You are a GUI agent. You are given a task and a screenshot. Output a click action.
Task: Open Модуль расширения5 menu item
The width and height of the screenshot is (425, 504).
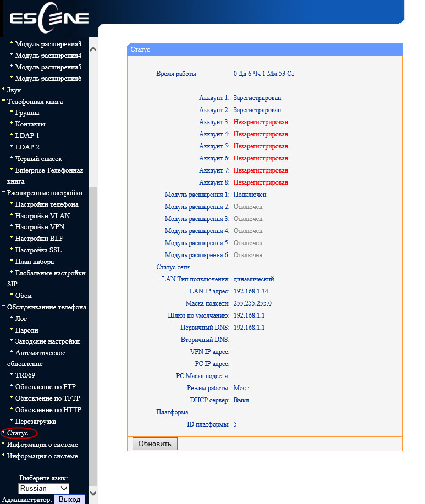pos(48,67)
